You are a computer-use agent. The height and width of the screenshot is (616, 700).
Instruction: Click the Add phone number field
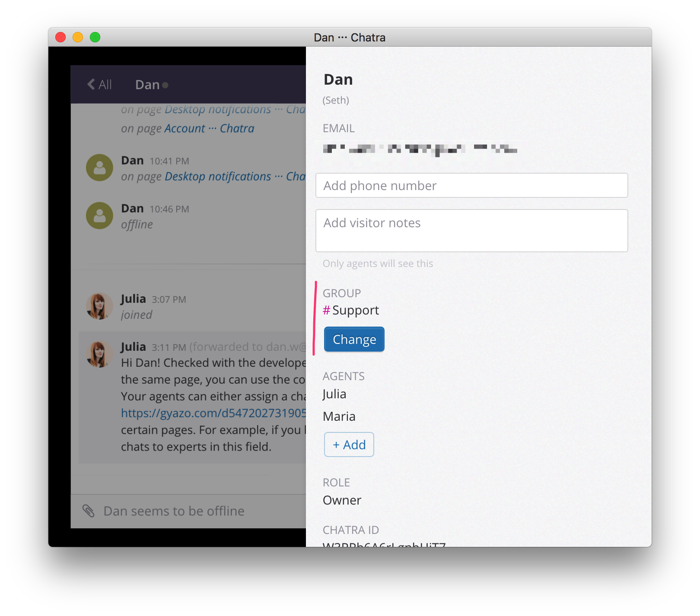click(471, 185)
